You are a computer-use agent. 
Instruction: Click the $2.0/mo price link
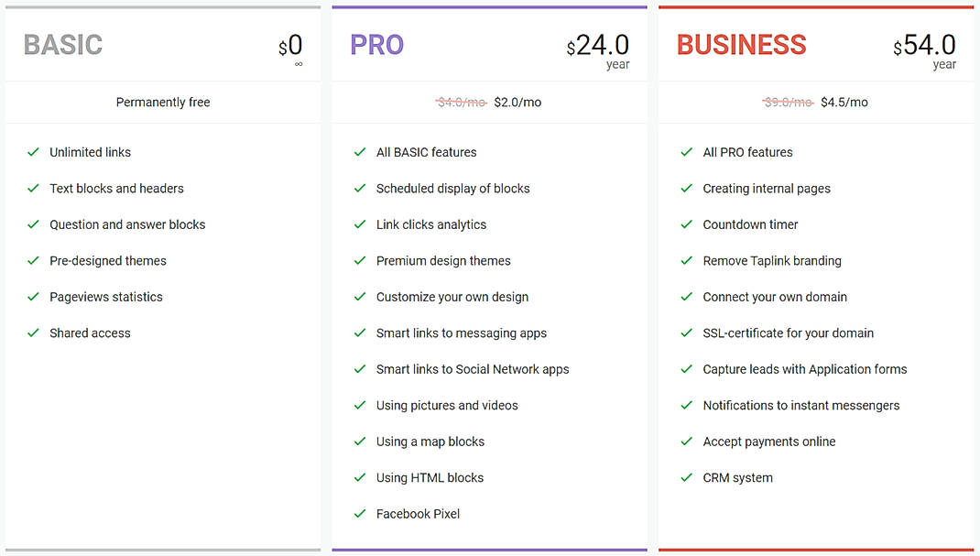tap(519, 102)
